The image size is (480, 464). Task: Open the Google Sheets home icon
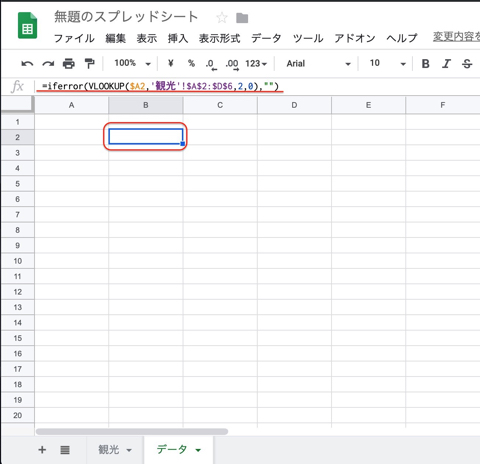[x=27, y=26]
